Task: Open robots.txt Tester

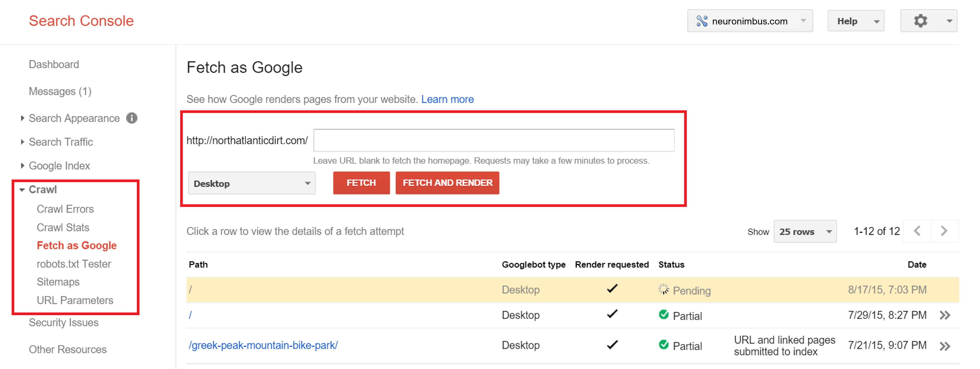Action: [74, 264]
